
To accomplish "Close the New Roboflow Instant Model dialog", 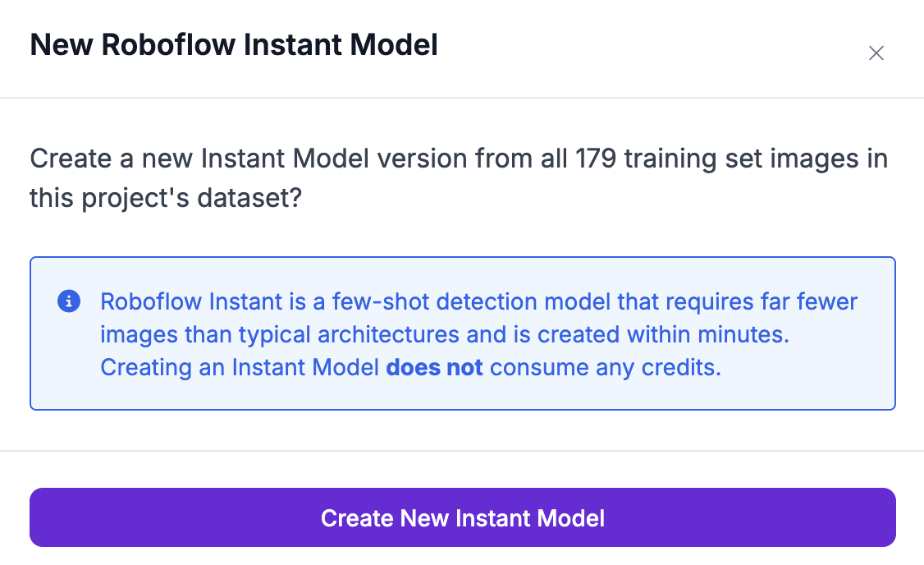I will pyautogui.click(x=876, y=53).
